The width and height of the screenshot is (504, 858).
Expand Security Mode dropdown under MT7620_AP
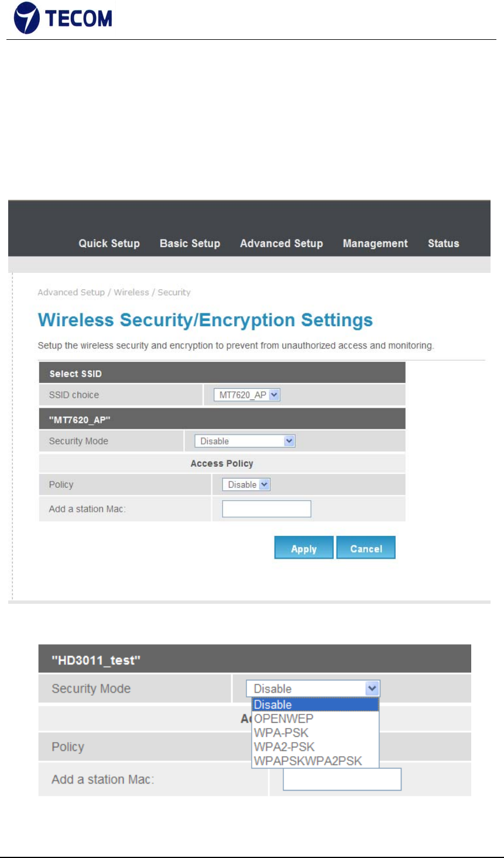245,441
